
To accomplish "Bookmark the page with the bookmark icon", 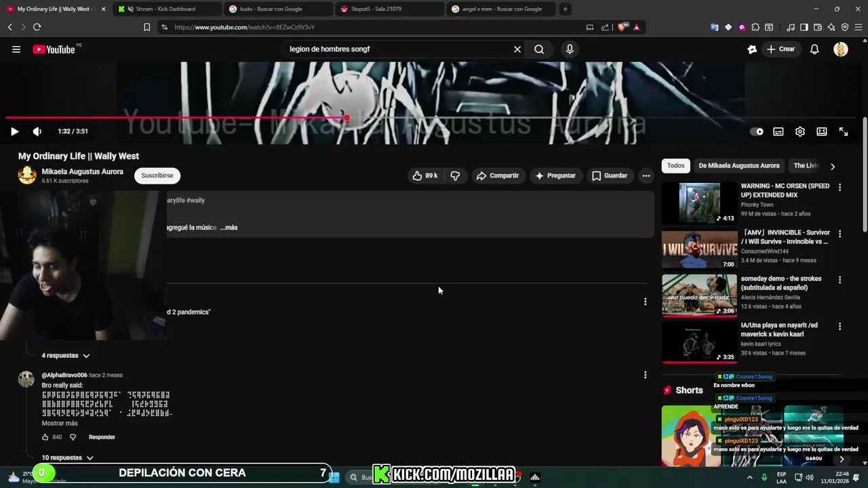I will pos(146,27).
